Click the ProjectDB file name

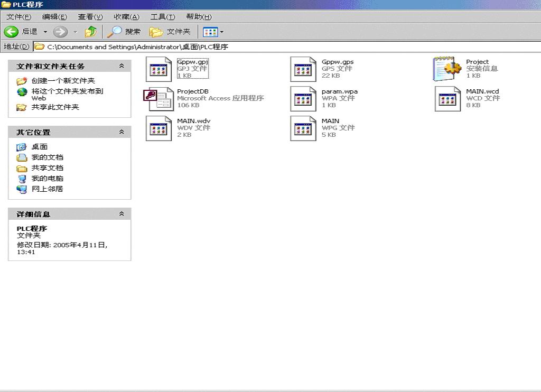point(193,91)
